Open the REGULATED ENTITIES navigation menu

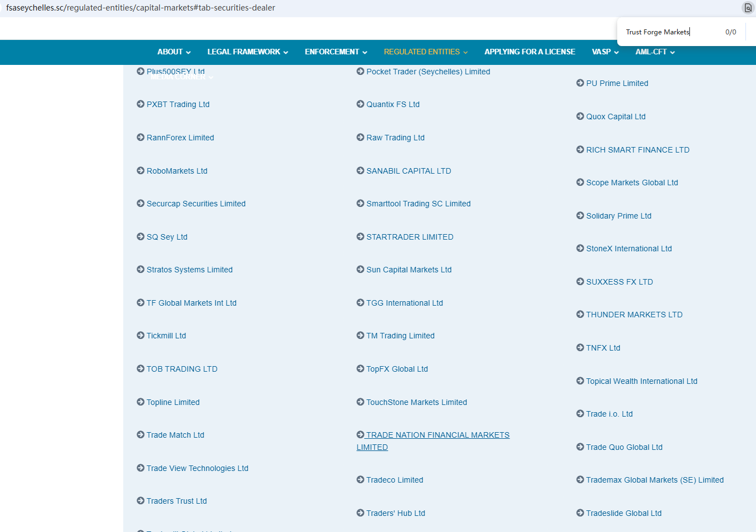[426, 52]
